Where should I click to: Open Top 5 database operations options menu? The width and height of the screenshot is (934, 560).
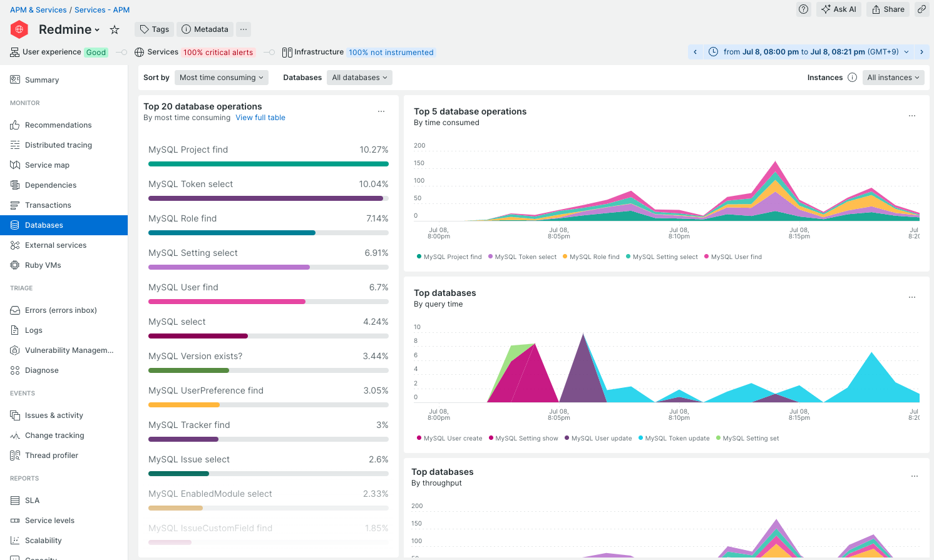pyautogui.click(x=912, y=116)
